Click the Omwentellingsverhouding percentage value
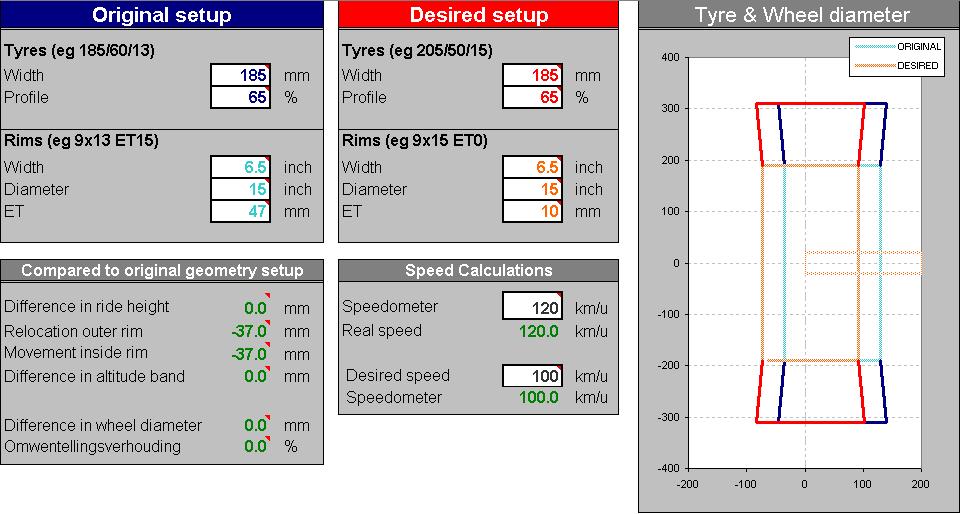 [x=255, y=447]
